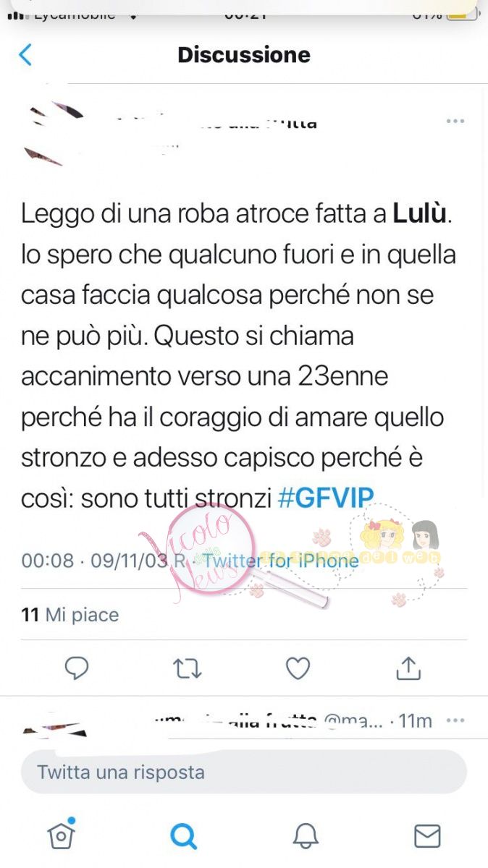This screenshot has height=868, width=488.
Task: Retweet using the retweet arrows icon
Action: coord(188,668)
